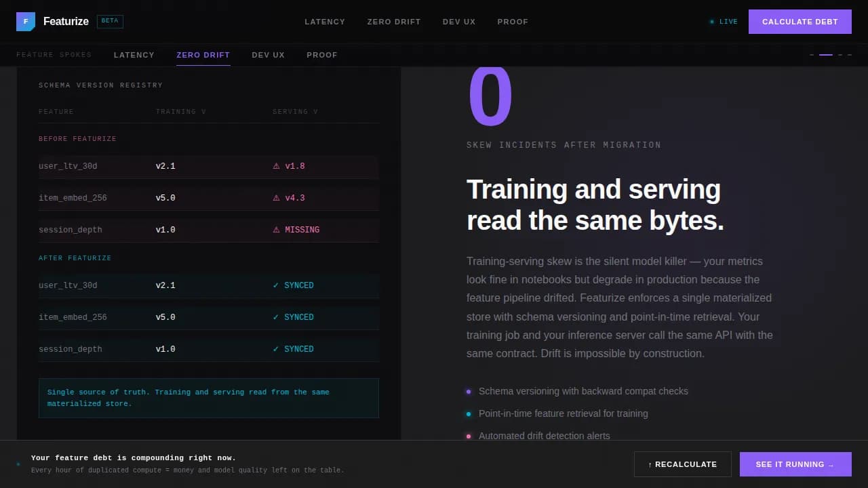Viewport: 868px width, 488px height.
Task: Switch to the Proof feature spoke tab
Action: (322, 55)
